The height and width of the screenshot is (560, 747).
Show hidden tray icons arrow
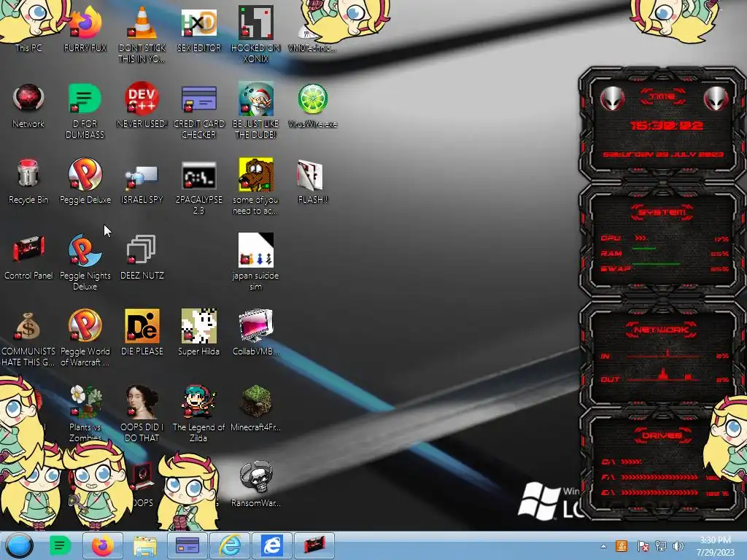click(x=603, y=546)
